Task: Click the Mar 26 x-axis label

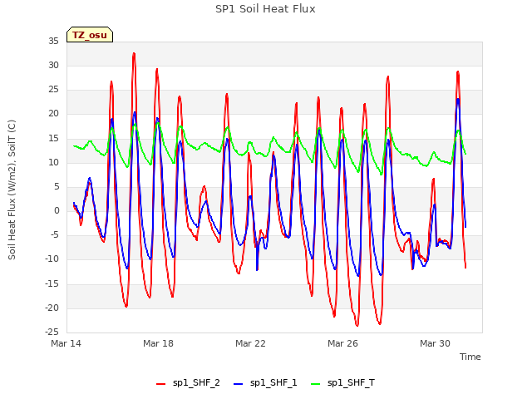Action: click(342, 343)
